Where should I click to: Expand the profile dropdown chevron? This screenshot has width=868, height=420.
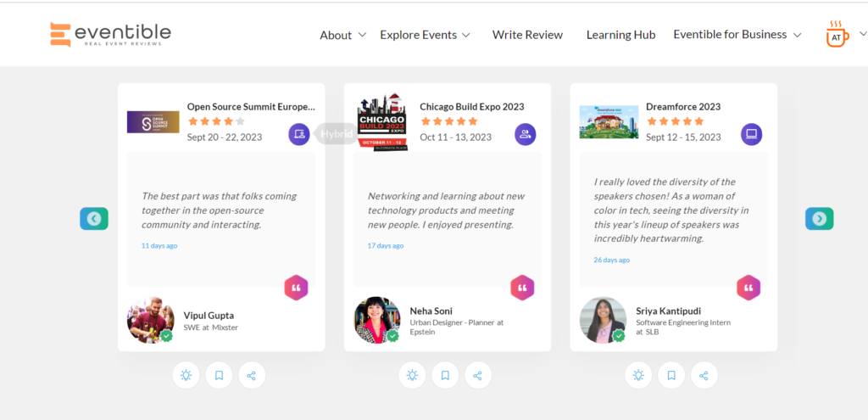tap(862, 33)
